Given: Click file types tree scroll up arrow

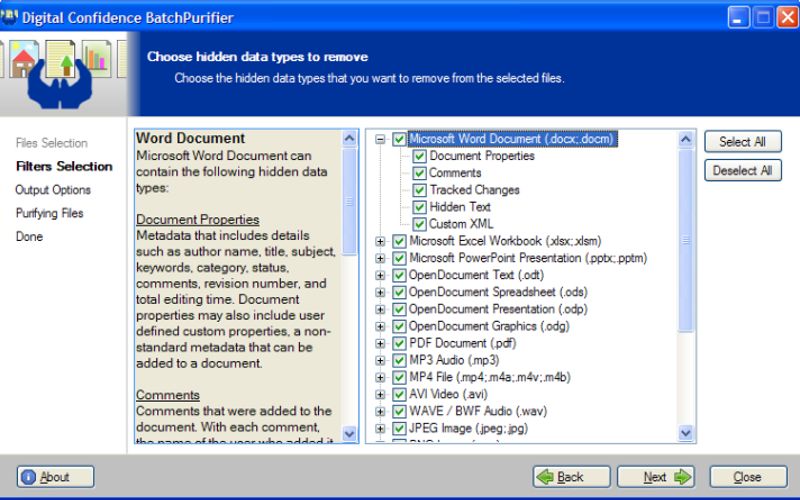Looking at the screenshot, I should click(x=686, y=139).
